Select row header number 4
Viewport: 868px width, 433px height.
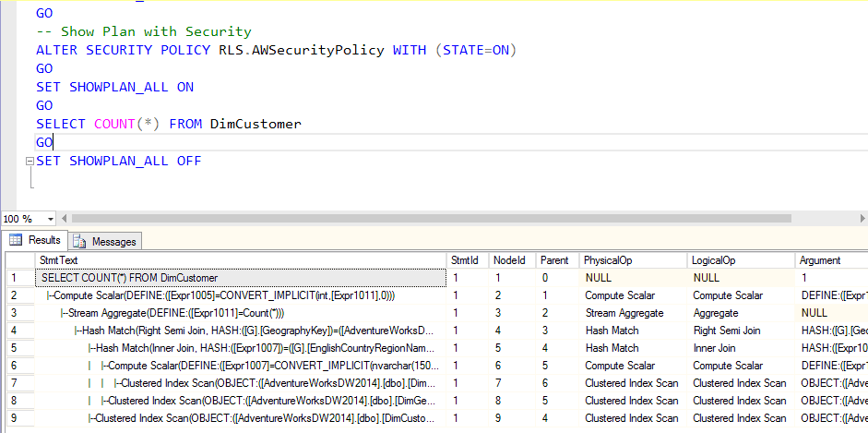pos(20,331)
